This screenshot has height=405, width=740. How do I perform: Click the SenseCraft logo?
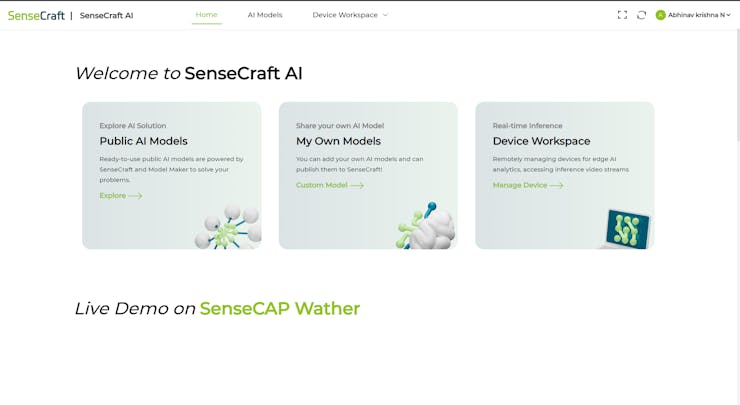click(x=36, y=15)
